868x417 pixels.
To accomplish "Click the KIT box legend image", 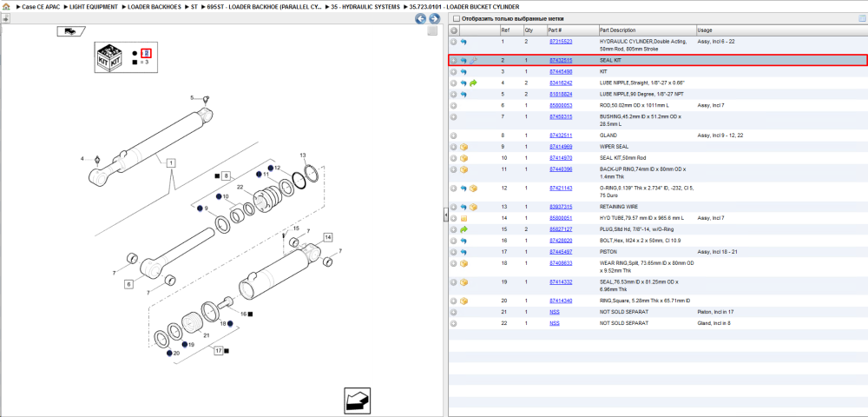I will (x=109, y=58).
